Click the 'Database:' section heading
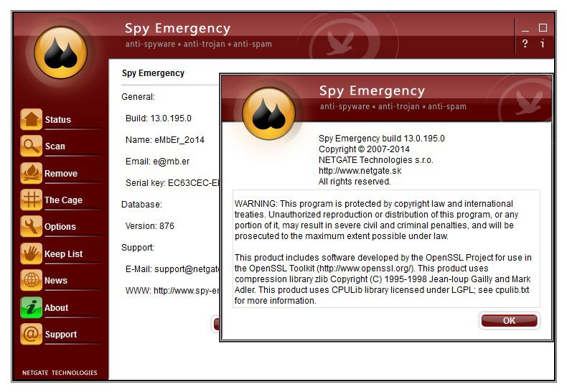Screen dimensions: 567x392 [142, 205]
